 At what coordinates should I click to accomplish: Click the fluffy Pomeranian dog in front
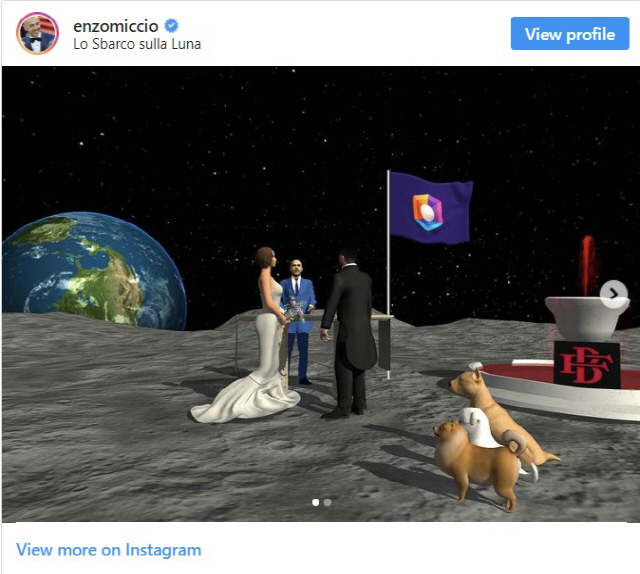pyautogui.click(x=478, y=463)
